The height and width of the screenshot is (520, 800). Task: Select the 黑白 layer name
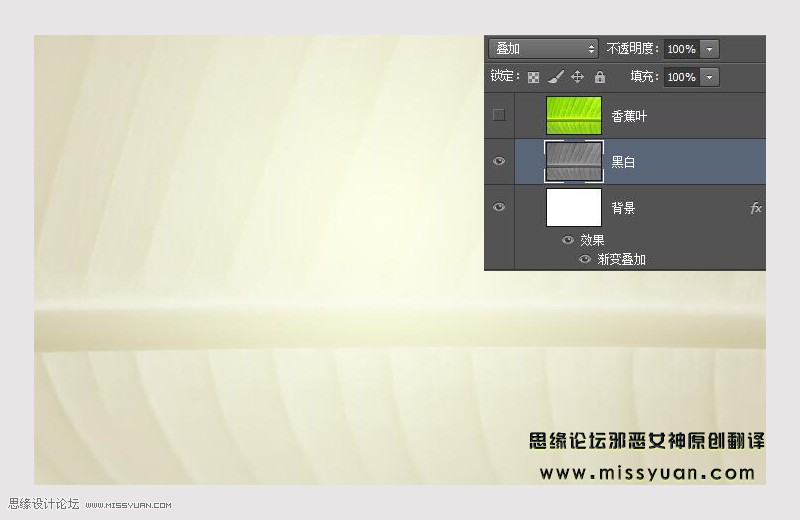coord(623,162)
